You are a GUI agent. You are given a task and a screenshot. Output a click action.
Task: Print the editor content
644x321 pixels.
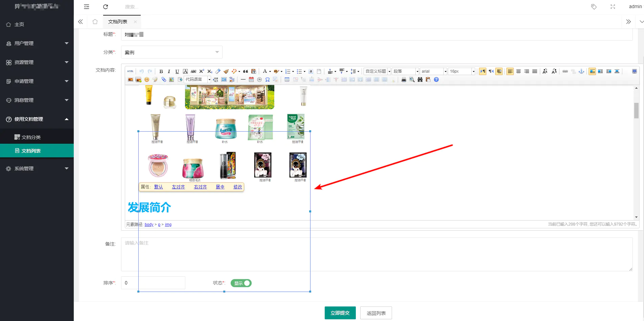click(x=404, y=79)
